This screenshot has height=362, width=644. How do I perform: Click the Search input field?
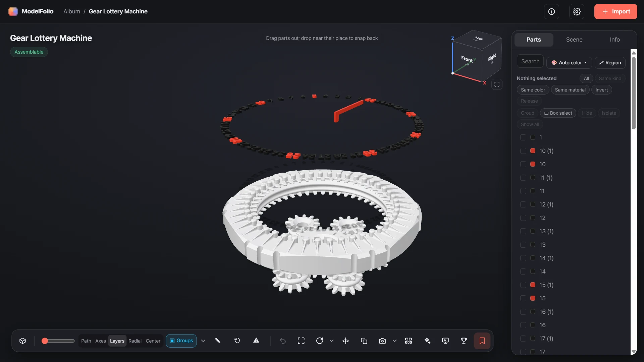[x=530, y=62]
